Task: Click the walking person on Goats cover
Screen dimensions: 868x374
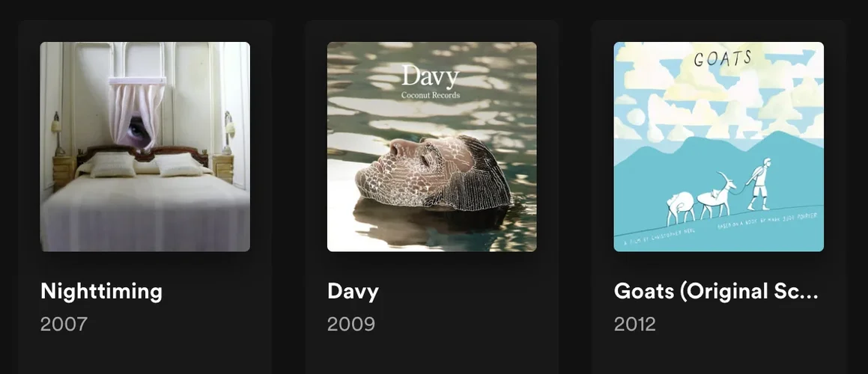Action: (x=759, y=184)
